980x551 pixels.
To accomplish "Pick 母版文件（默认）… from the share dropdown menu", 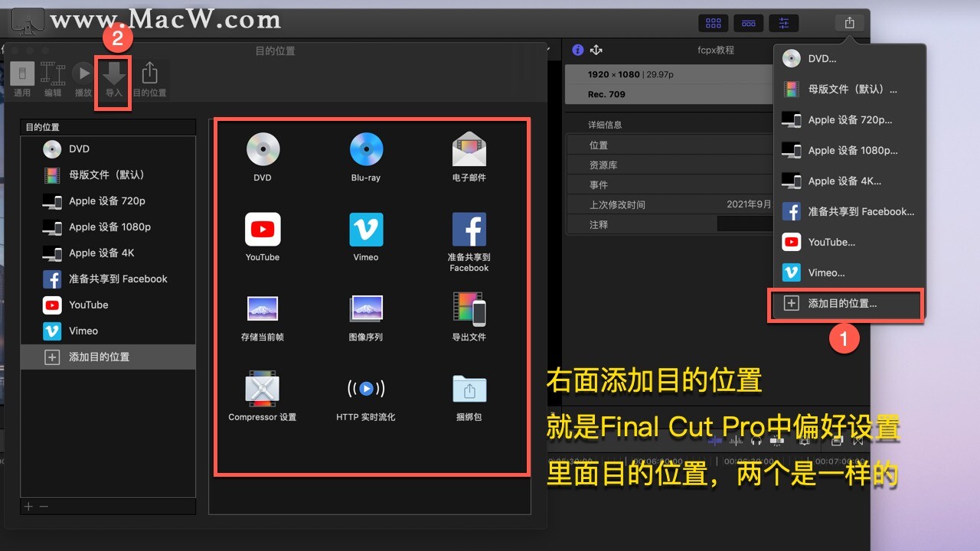I will 848,90.
